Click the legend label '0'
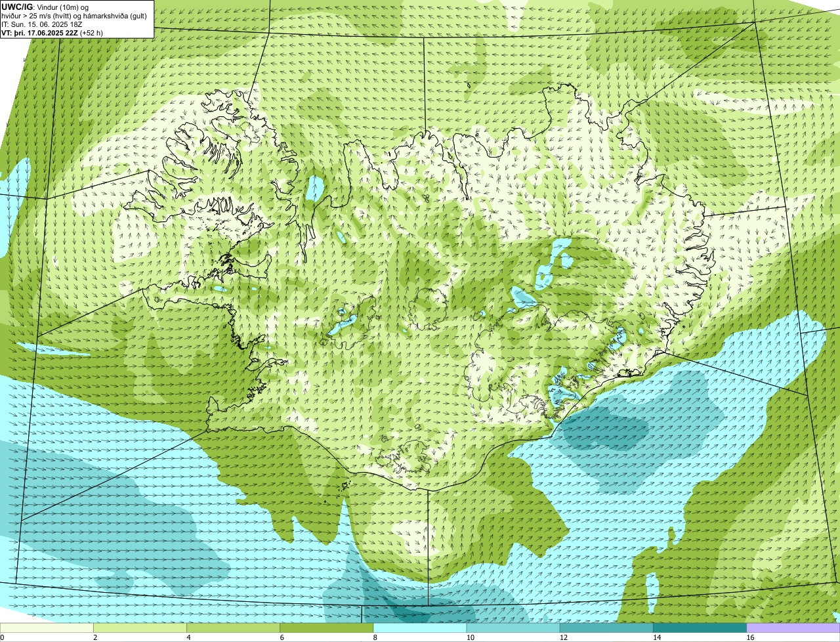Screen dimensions: 840x642 [2, 637]
